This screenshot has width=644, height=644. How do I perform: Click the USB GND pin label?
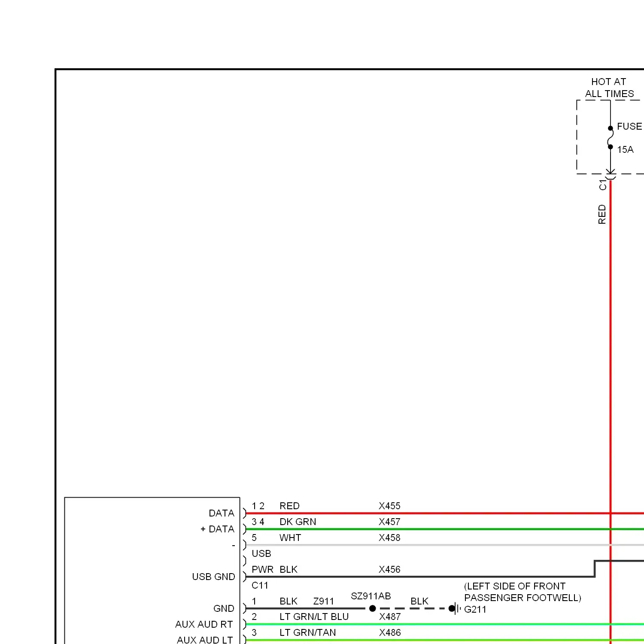point(213,577)
